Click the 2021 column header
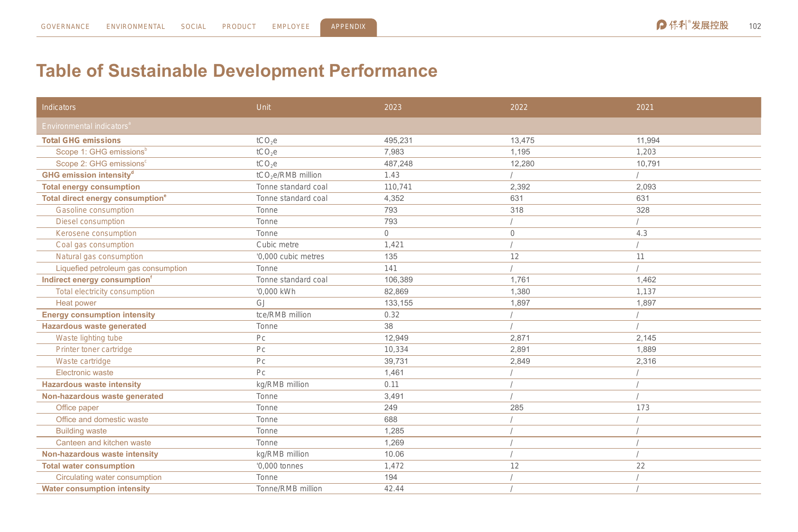Screen dimensions: 798x532 click(x=645, y=107)
